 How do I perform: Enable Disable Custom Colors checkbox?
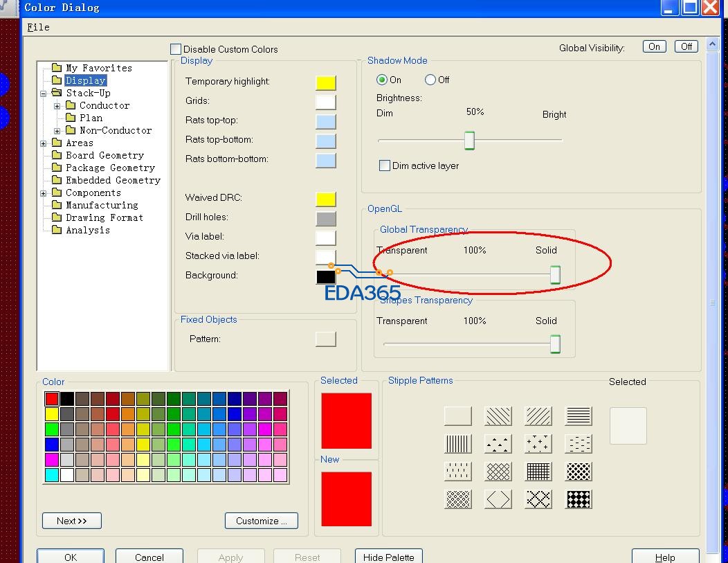point(176,49)
